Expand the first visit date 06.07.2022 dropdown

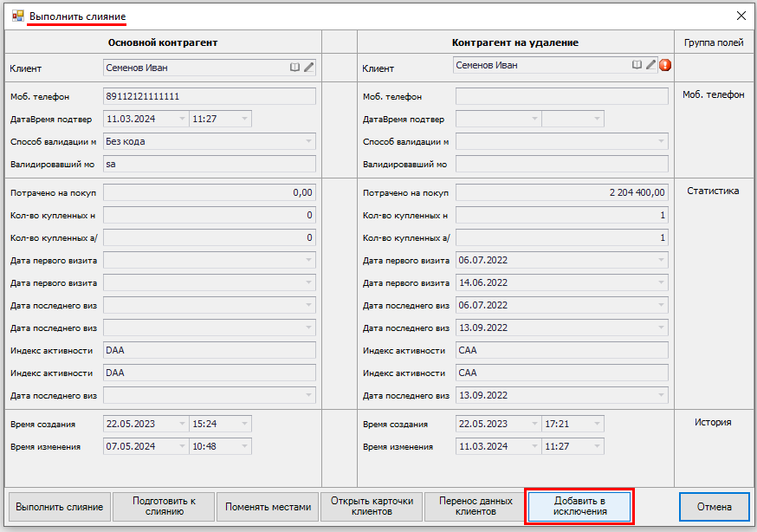tap(661, 260)
